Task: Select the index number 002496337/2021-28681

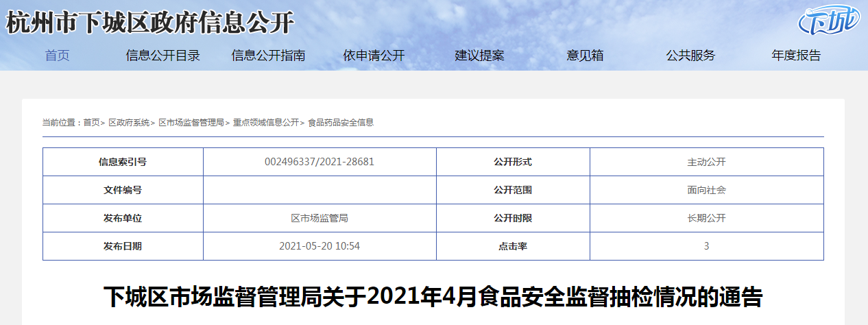Action: click(320, 162)
